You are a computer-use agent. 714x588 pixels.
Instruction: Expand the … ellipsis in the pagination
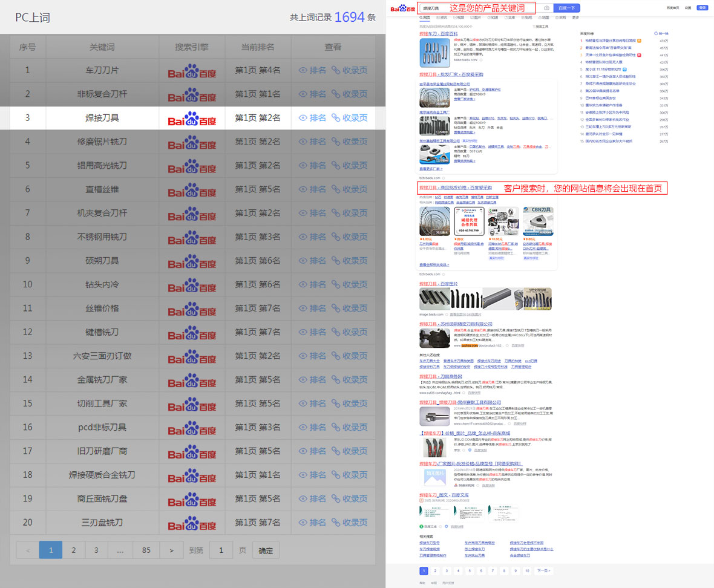[x=120, y=550]
